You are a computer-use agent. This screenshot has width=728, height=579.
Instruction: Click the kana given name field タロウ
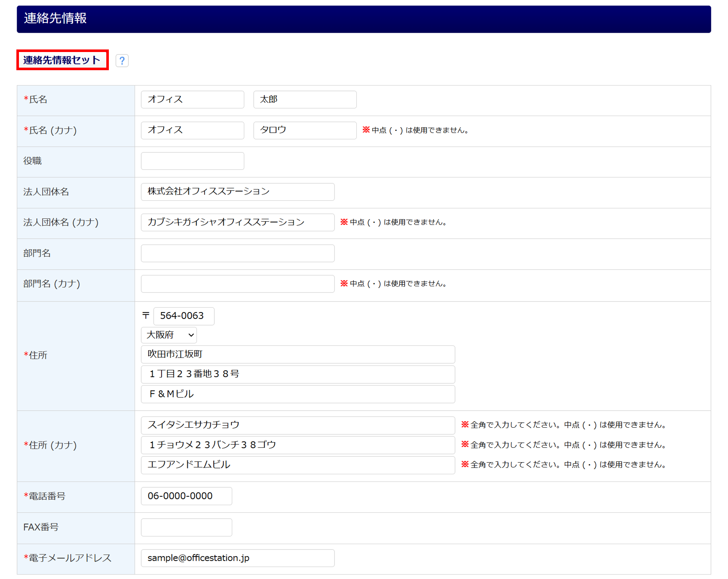click(x=305, y=130)
